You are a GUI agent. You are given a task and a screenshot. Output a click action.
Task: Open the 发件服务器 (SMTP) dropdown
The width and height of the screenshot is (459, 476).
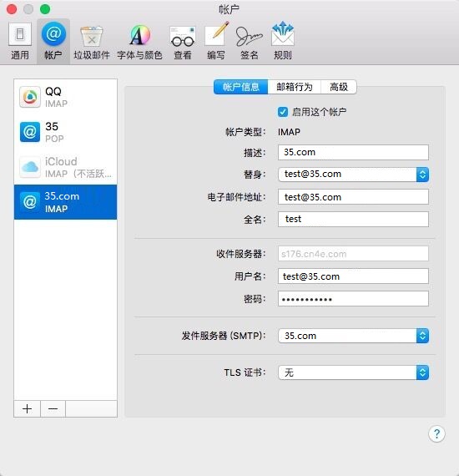click(x=353, y=336)
